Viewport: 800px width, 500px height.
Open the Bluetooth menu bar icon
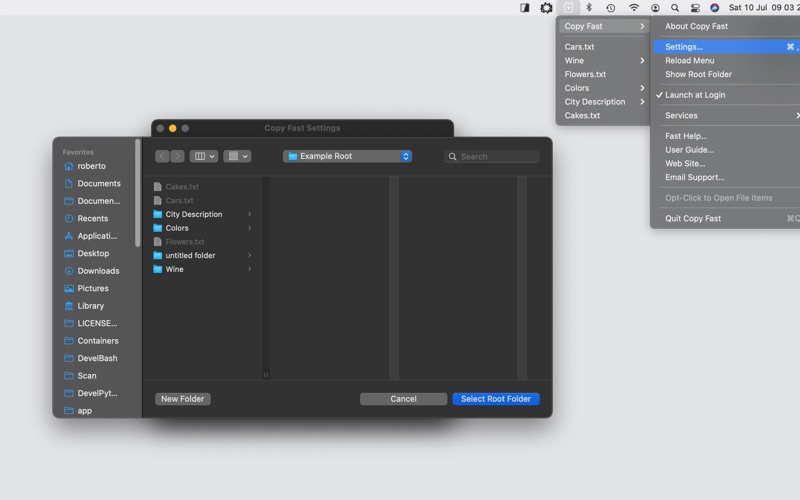[589, 8]
